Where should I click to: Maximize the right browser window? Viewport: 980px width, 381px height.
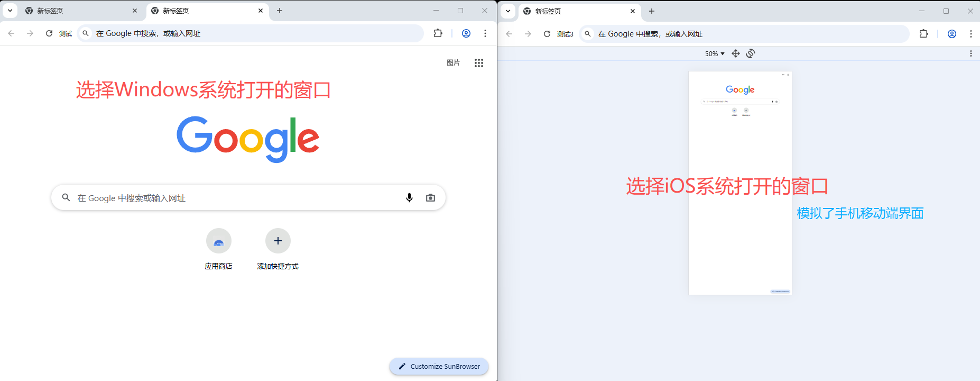[946, 11]
